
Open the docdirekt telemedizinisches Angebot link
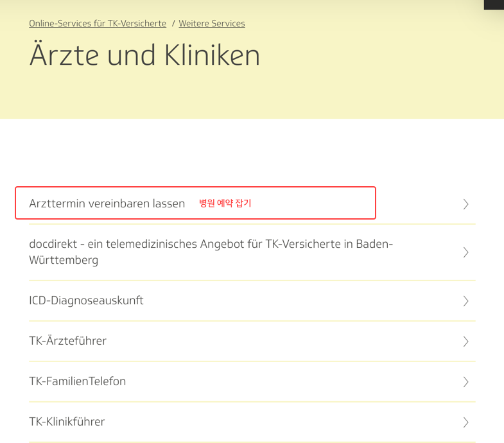211,252
